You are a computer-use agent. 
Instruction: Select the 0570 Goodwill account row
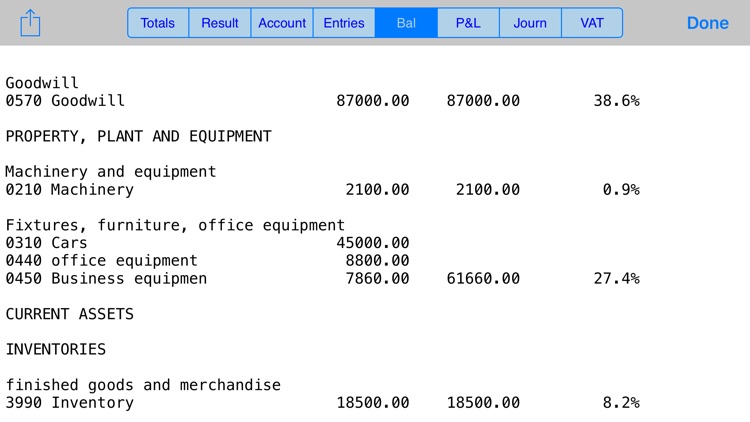[x=322, y=101]
